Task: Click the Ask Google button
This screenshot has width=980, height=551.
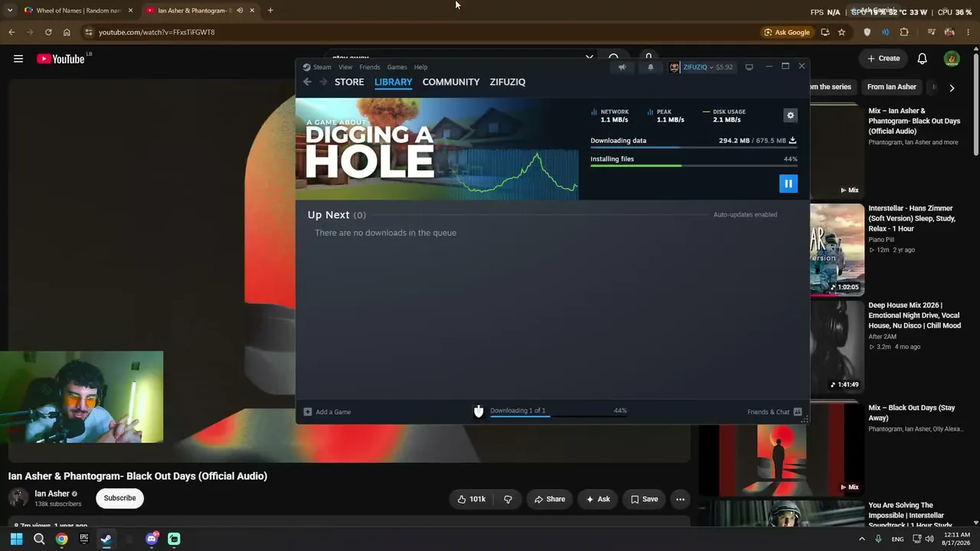Action: [786, 32]
